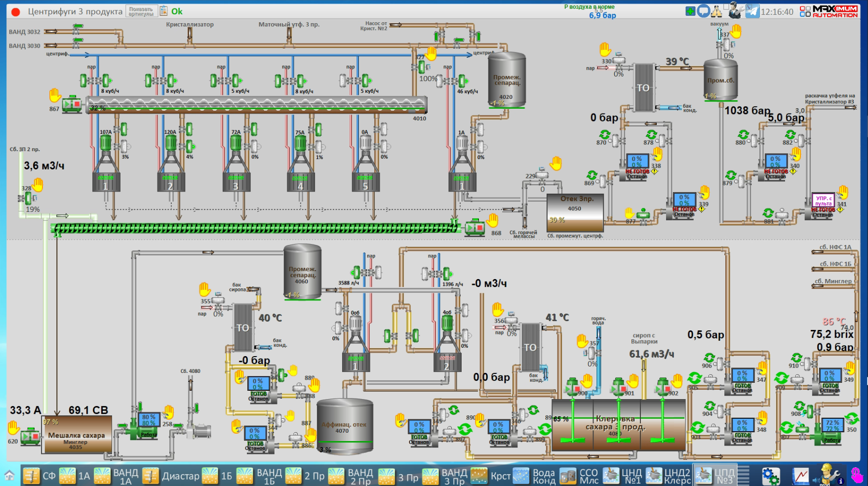
Task: Click the home icon in bottom bar
Action: point(9,476)
